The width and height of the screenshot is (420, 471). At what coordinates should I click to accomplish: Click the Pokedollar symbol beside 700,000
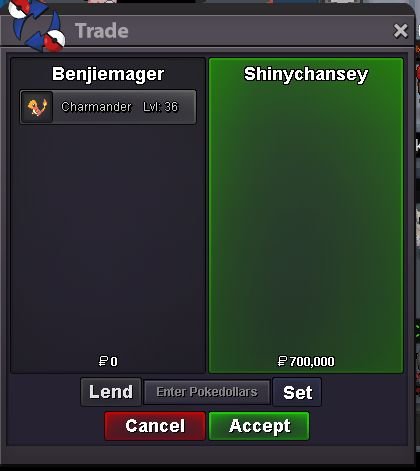coord(282,361)
